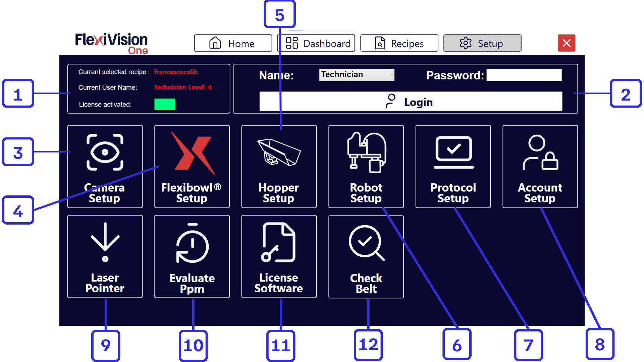This screenshot has width=644, height=362.
Task: Click the 'Name:' label
Action: point(276,75)
